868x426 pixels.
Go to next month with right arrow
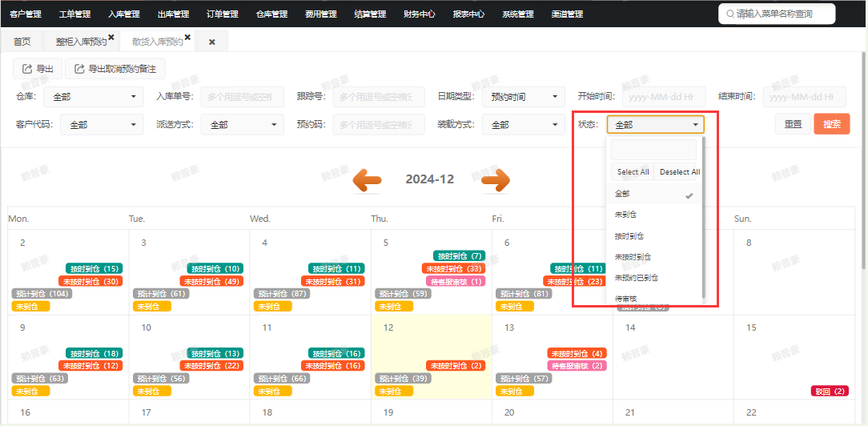click(496, 180)
